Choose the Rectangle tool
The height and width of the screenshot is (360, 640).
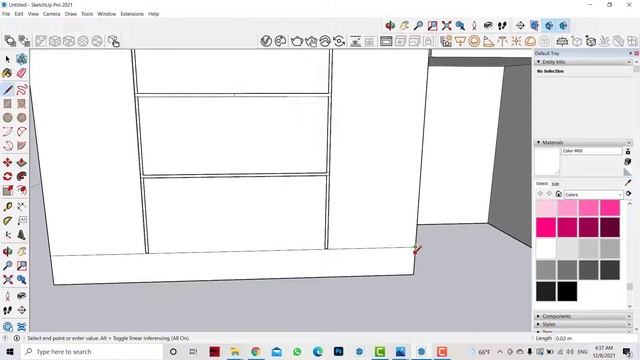[7, 104]
